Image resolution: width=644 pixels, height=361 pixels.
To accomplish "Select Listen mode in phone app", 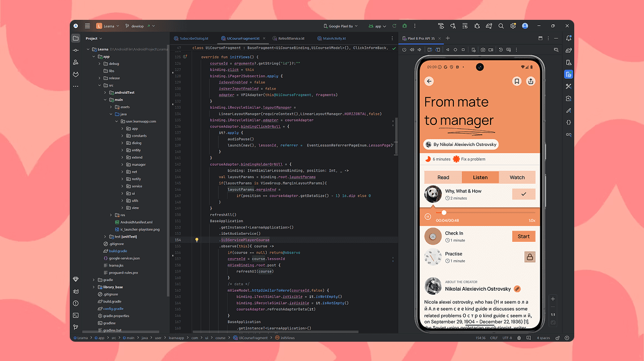I will tap(480, 178).
